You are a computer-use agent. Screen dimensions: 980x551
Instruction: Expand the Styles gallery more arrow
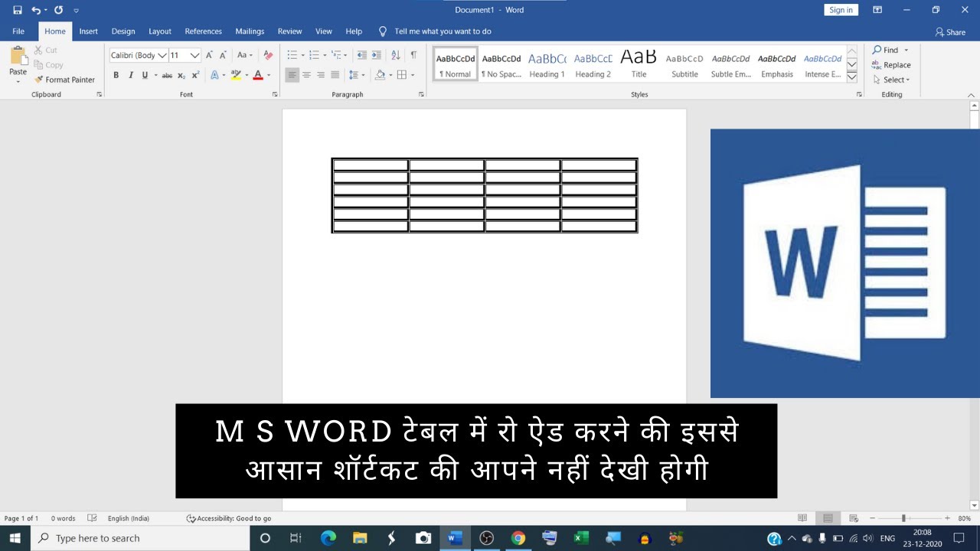pos(851,77)
